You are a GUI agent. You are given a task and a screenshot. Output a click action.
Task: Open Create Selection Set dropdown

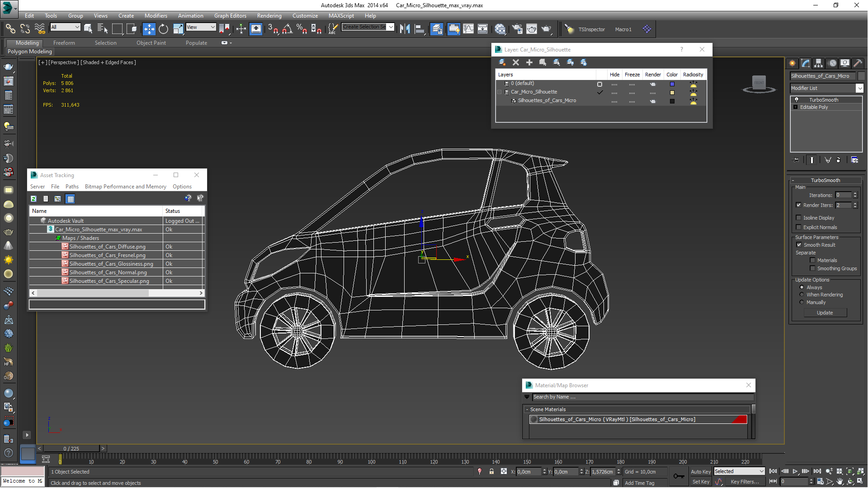click(368, 27)
